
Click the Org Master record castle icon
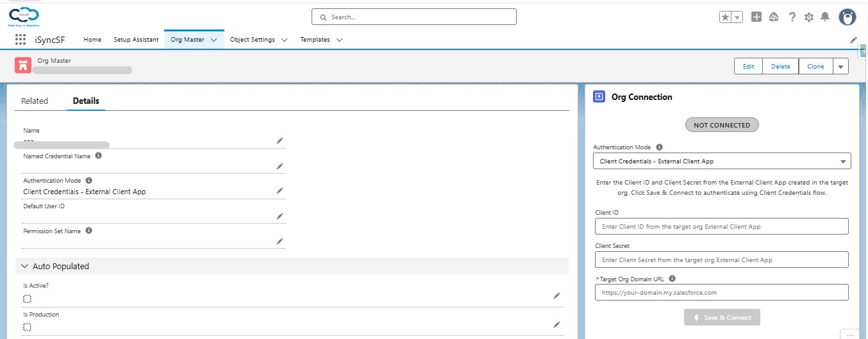(23, 65)
